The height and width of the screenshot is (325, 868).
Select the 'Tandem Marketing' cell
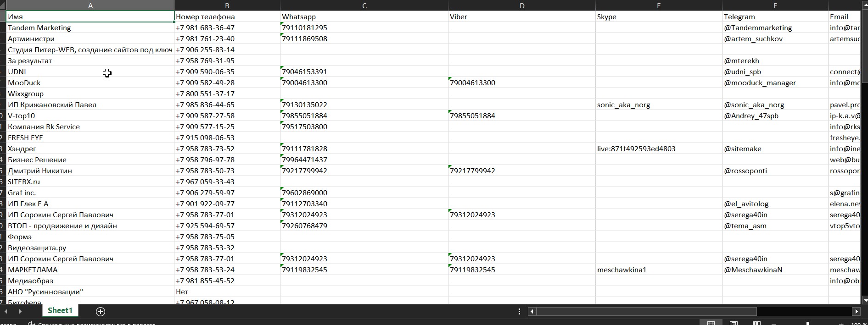coord(90,28)
